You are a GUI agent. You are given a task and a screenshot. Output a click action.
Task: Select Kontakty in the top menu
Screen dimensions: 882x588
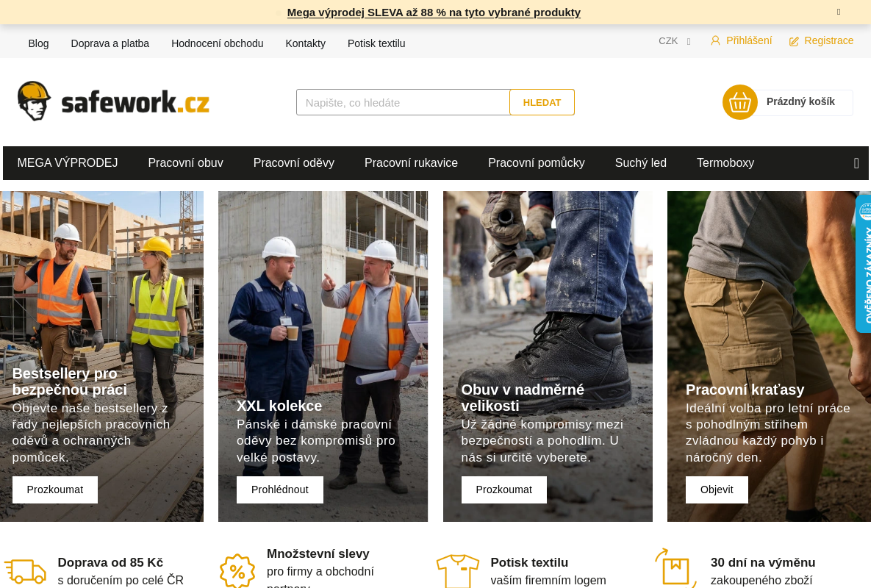(x=305, y=43)
